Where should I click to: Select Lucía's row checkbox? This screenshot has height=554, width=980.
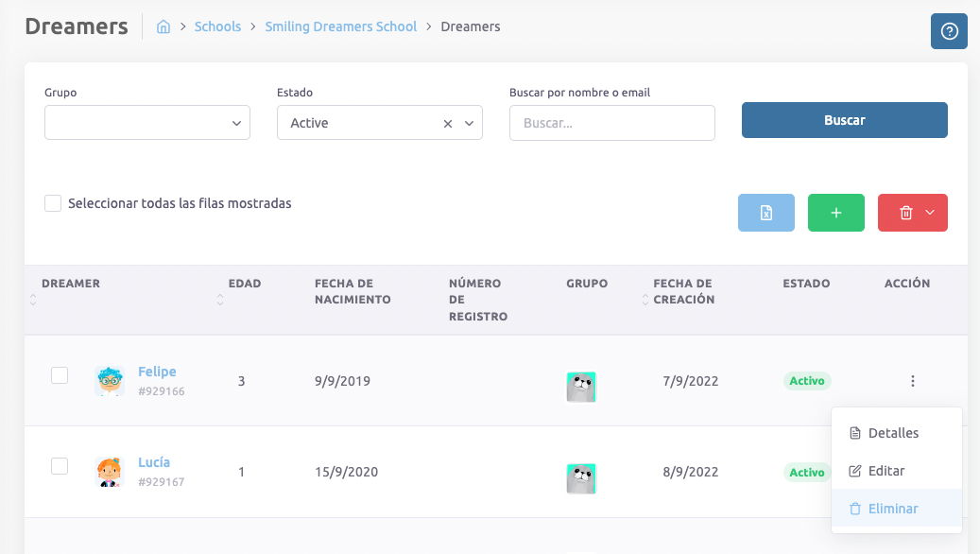(x=60, y=466)
